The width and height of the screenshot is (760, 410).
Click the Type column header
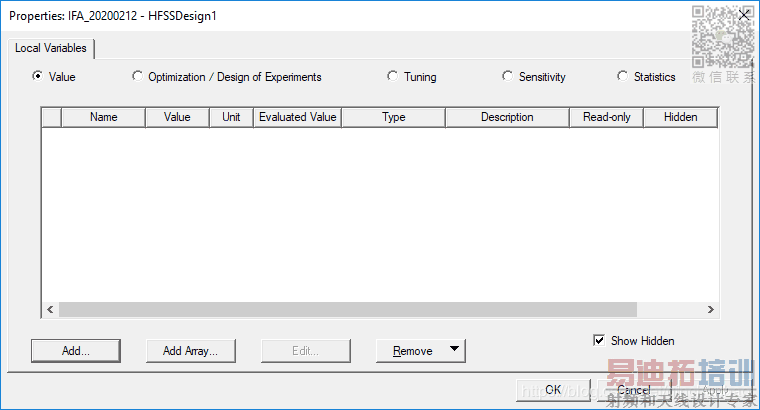click(394, 117)
